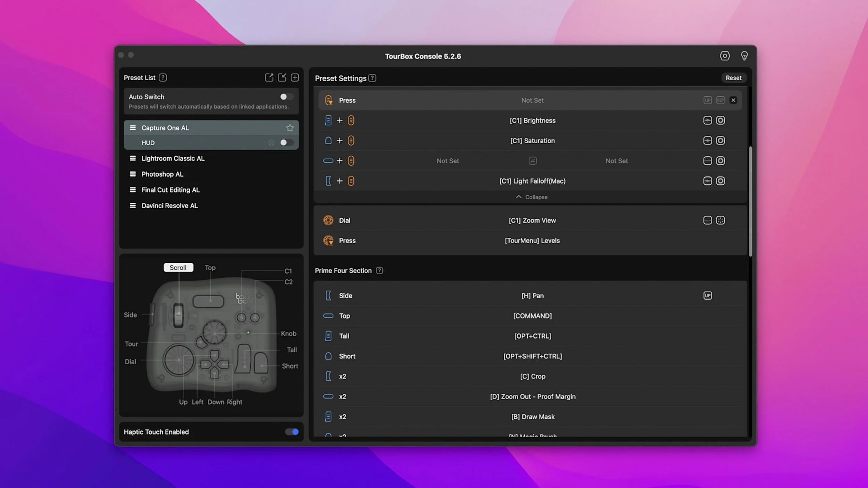Image resolution: width=868 pixels, height=488 pixels.
Task: Click the Reset button
Action: point(733,78)
